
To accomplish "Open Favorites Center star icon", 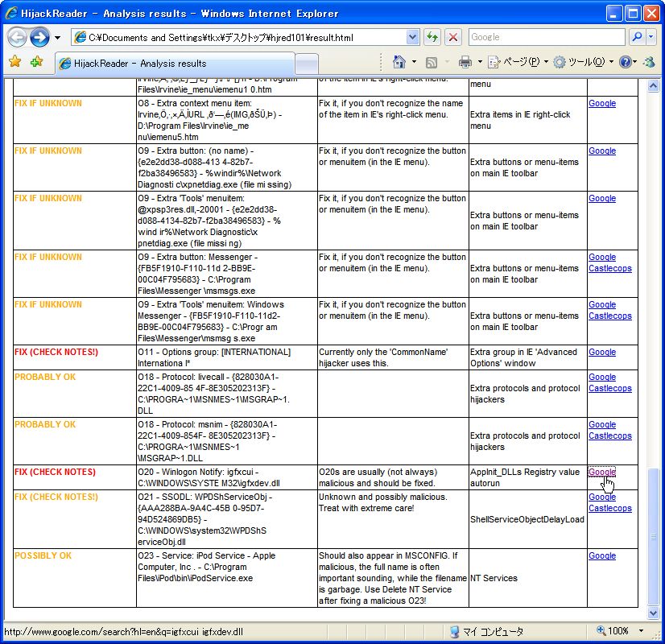I will [15, 62].
